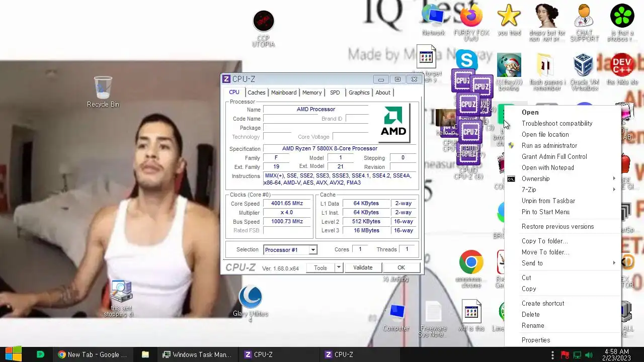The image size is (644, 362).
Task: Click the OK button in CPU-Z
Action: click(x=401, y=268)
